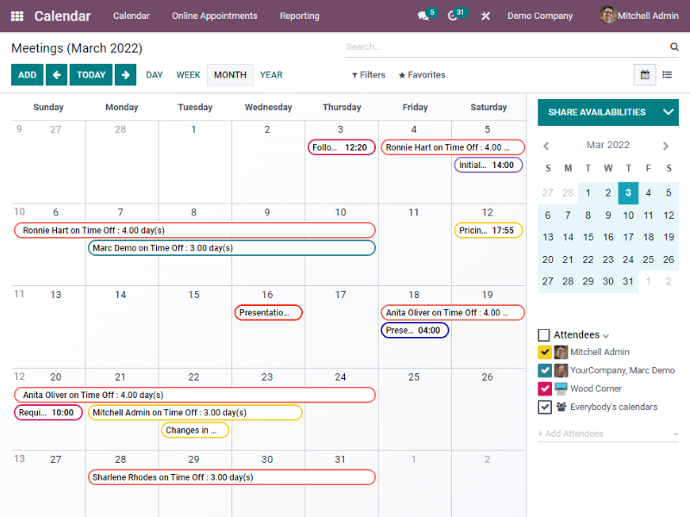The width and height of the screenshot is (690, 517).
Task: Click the TODAY button
Action: point(91,75)
